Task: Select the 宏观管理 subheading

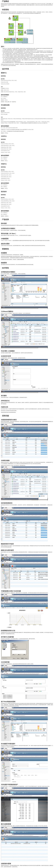Action: [x=4, y=253]
